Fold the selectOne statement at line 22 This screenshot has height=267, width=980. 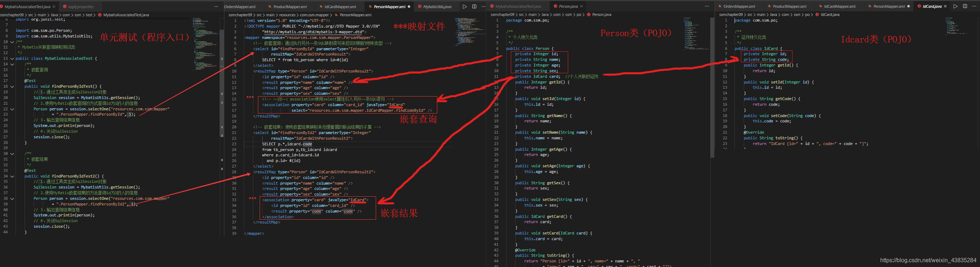coord(12,109)
